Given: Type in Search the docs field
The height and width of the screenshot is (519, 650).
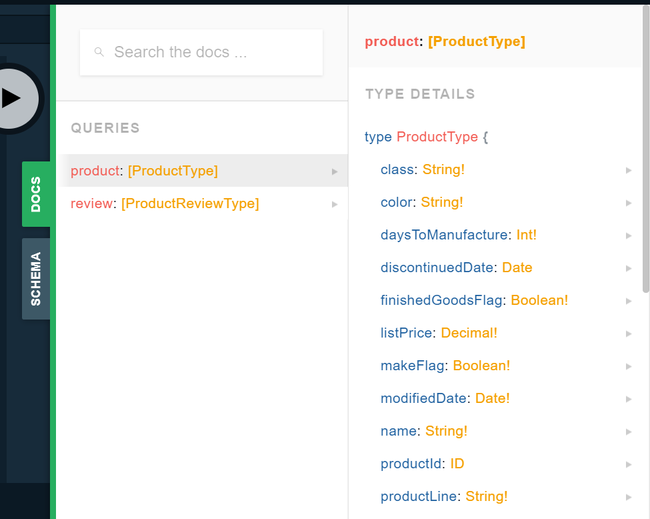Looking at the screenshot, I should [x=210, y=52].
